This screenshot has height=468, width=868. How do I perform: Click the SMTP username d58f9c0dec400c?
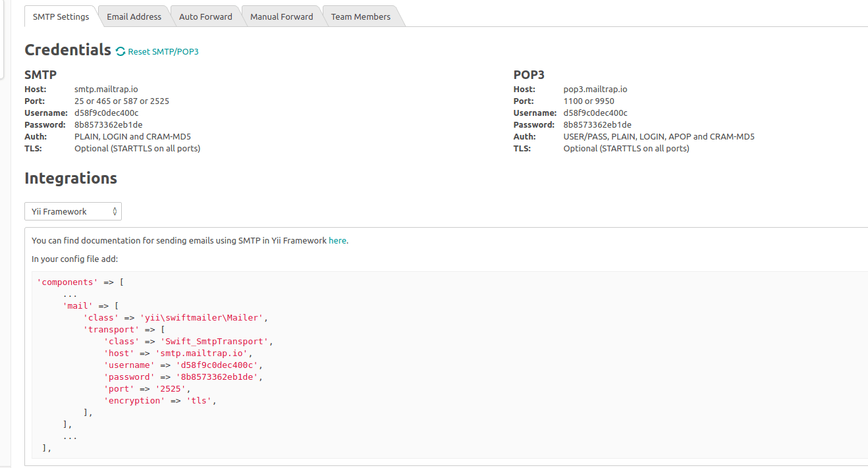coord(106,113)
